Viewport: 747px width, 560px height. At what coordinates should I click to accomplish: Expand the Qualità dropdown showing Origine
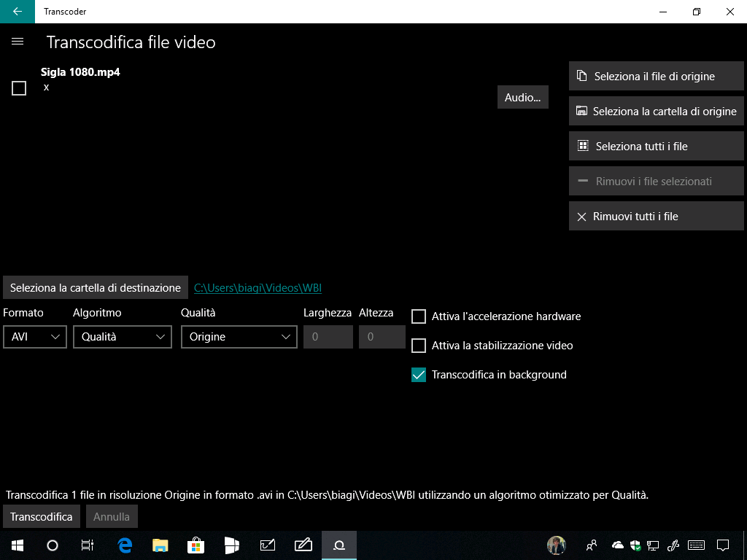point(239,337)
